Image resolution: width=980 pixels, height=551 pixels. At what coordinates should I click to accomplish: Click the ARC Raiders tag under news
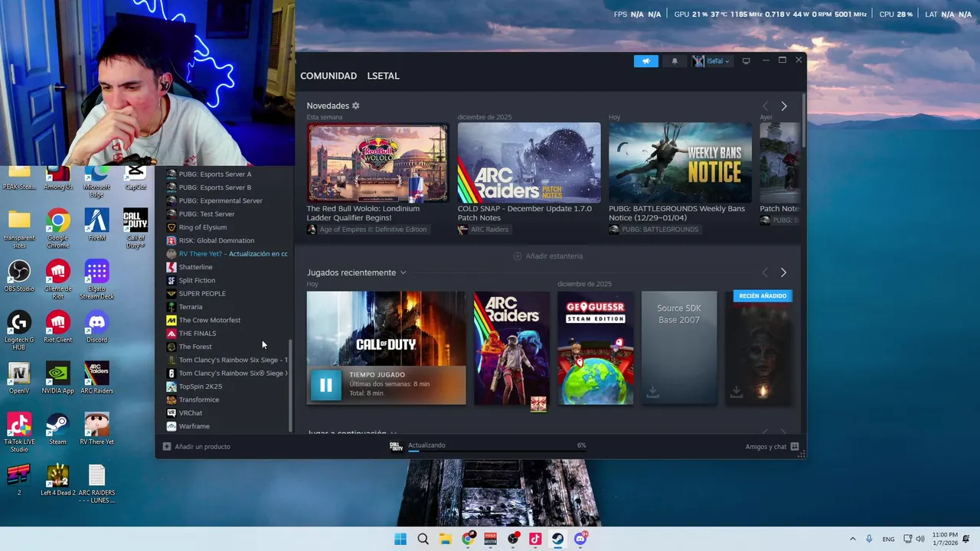pos(483,230)
